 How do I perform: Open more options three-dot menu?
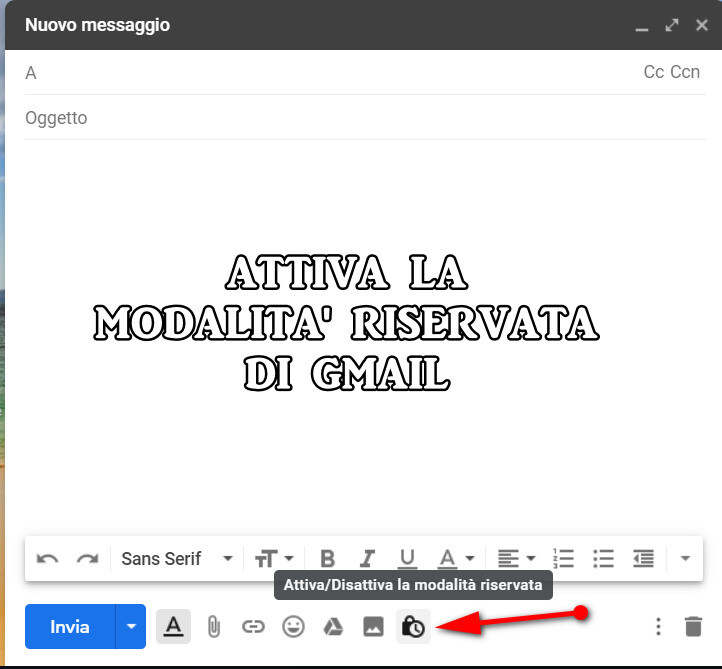[x=658, y=627]
